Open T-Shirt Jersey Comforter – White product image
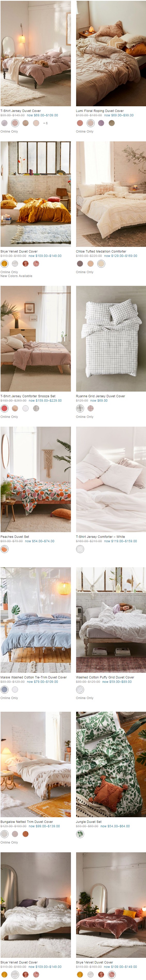 [x=111, y=479]
